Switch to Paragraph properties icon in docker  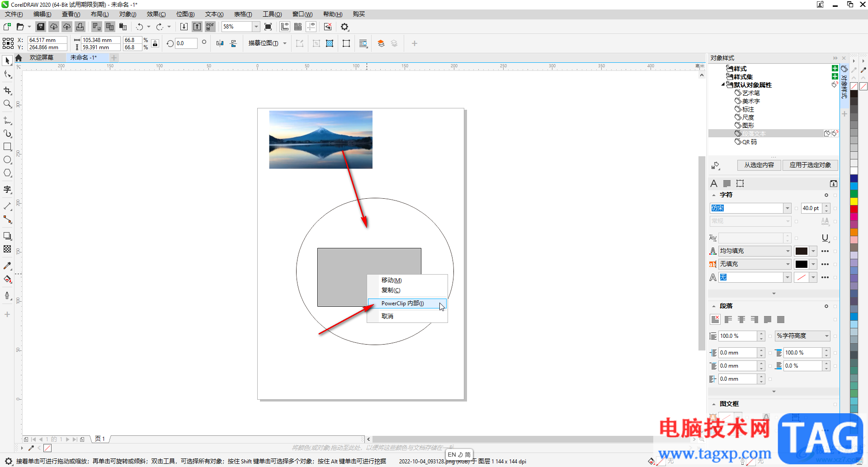pyautogui.click(x=727, y=183)
